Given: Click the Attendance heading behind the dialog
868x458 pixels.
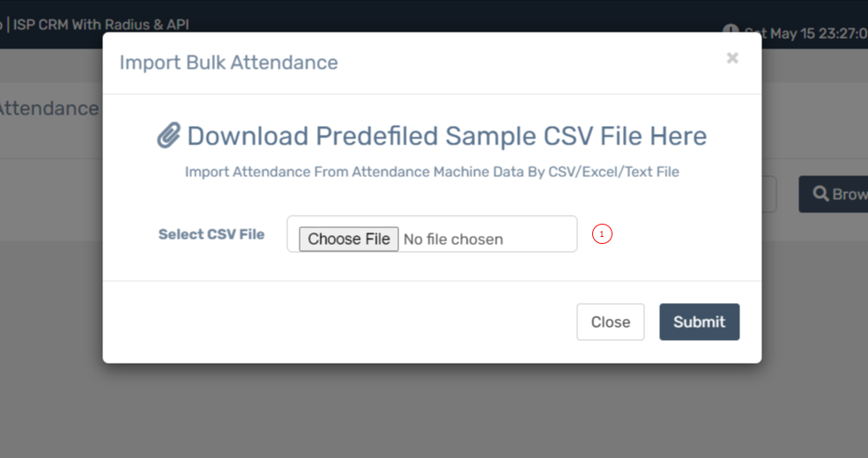Looking at the screenshot, I should click(49, 108).
